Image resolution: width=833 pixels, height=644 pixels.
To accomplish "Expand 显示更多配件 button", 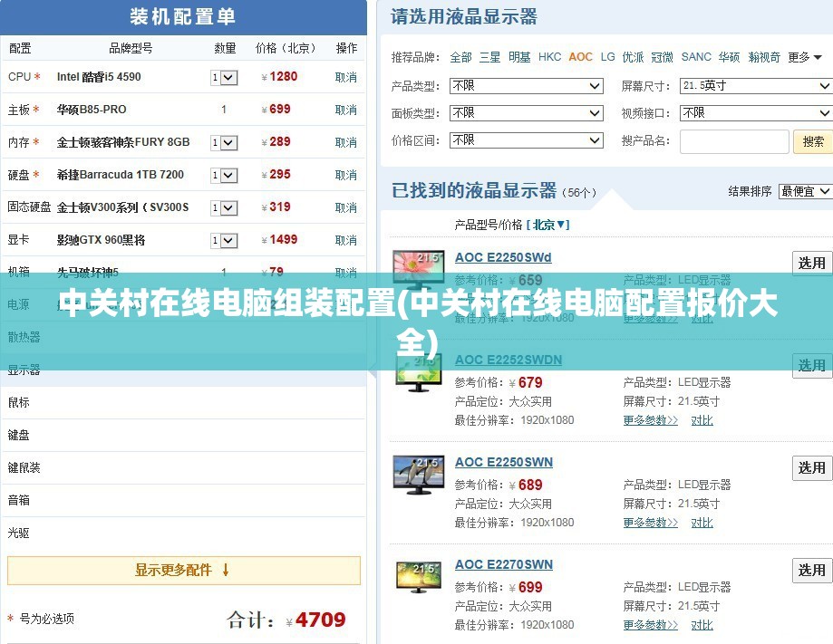I will (x=184, y=571).
